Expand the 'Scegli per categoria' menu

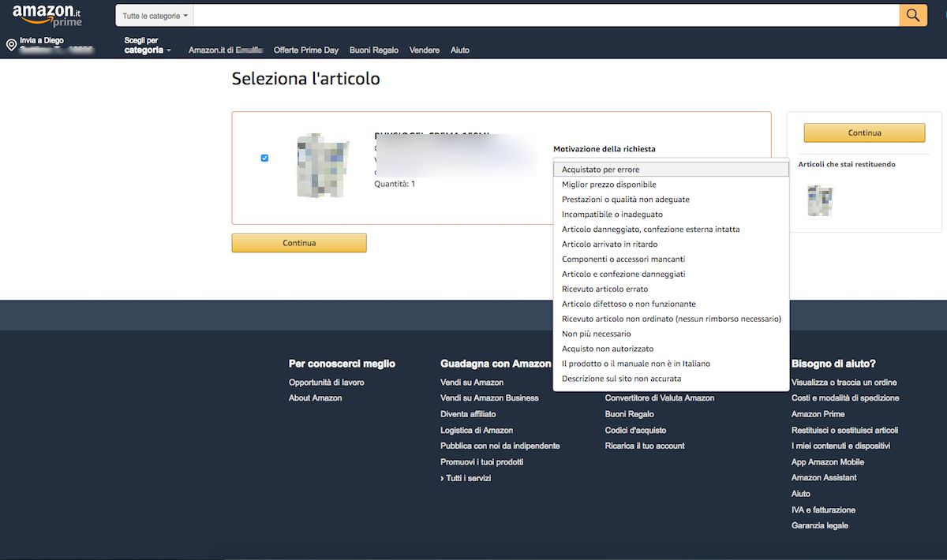pos(148,46)
